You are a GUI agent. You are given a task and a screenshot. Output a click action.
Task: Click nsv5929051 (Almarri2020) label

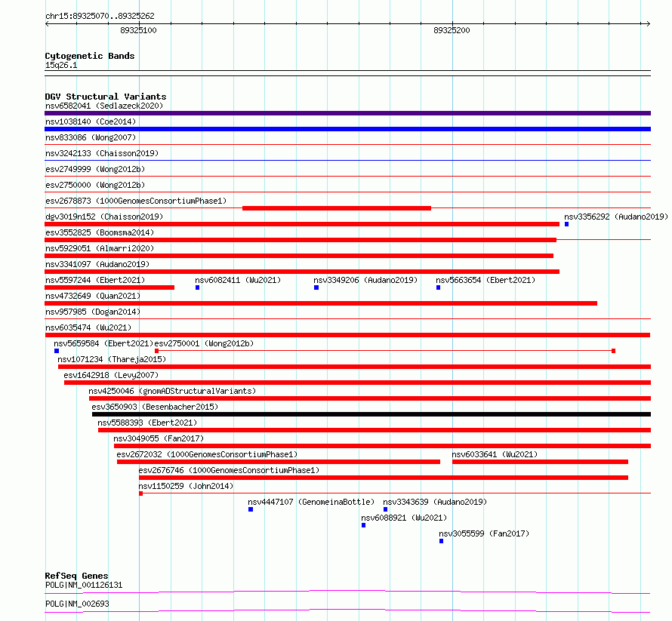tap(100, 248)
